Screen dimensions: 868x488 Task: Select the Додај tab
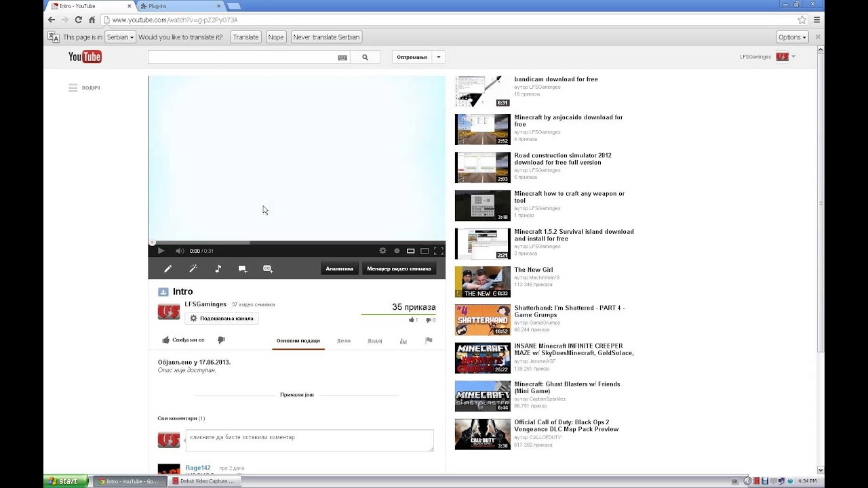point(375,341)
